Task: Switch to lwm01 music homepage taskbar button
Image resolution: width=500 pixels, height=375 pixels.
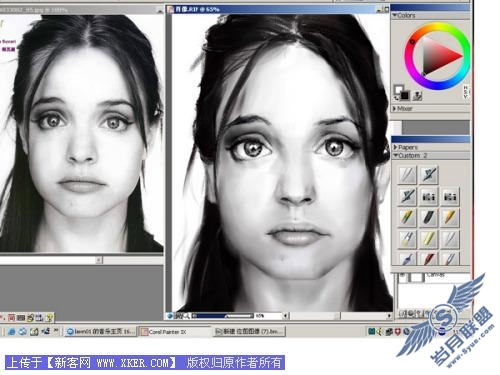Action: [100, 332]
